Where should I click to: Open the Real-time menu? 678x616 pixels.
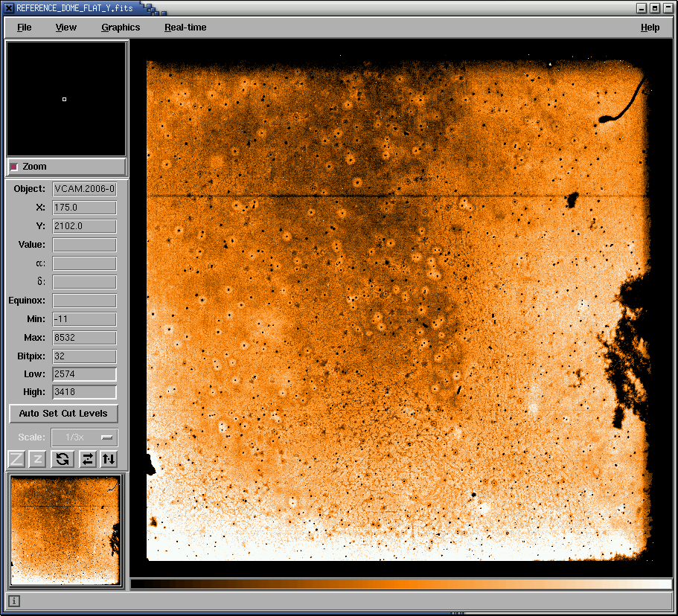185,28
